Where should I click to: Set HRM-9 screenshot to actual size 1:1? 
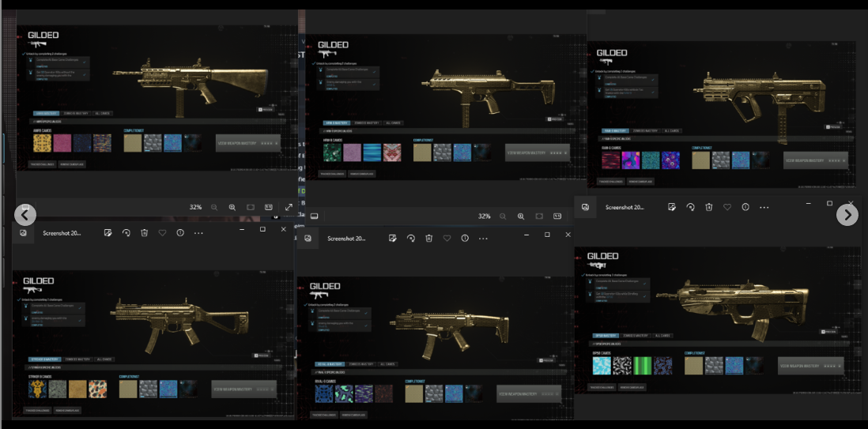coord(557,216)
